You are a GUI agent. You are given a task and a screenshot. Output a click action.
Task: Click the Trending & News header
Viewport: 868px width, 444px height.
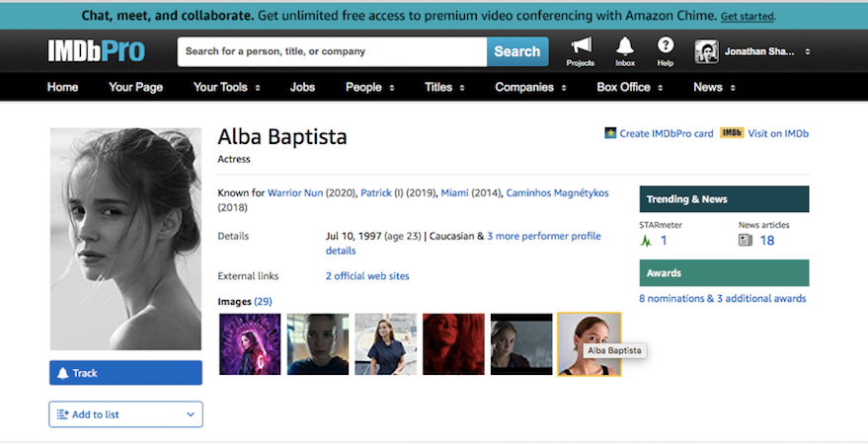pos(724,199)
